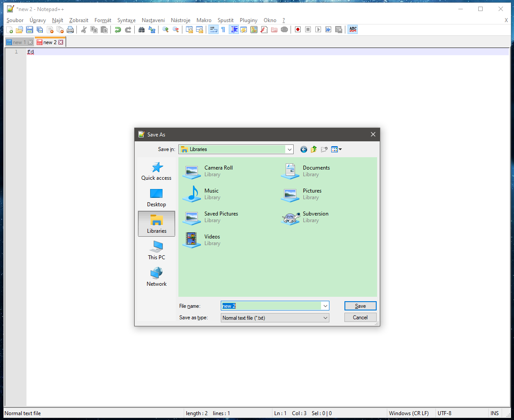Click the Stop Recording macro icon

coord(308,30)
